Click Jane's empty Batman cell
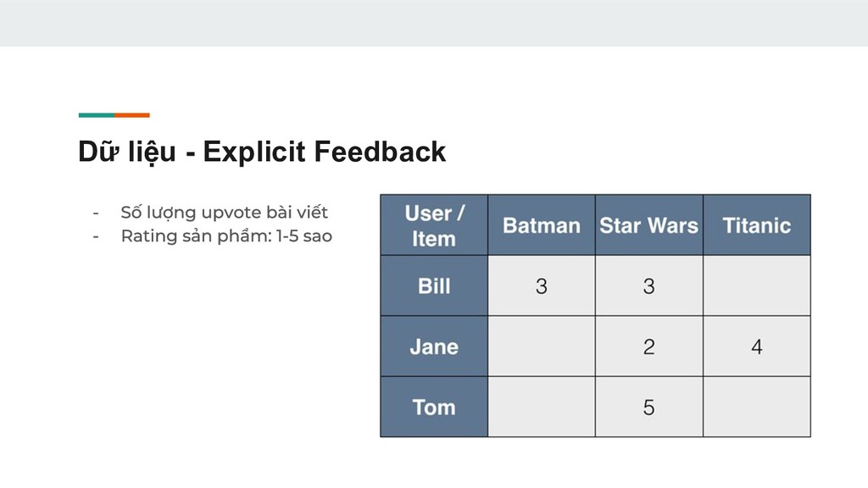The image size is (868, 488). tap(542, 347)
